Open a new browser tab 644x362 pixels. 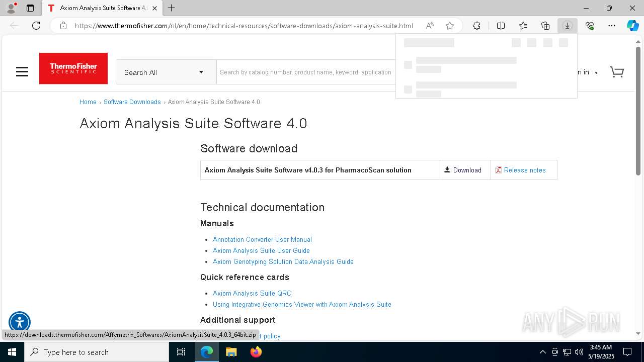pyautogui.click(x=172, y=8)
